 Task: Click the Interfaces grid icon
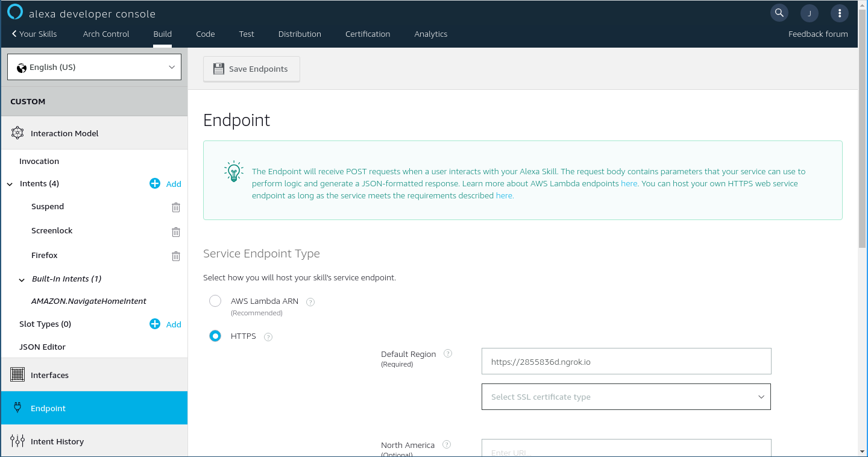(x=17, y=374)
